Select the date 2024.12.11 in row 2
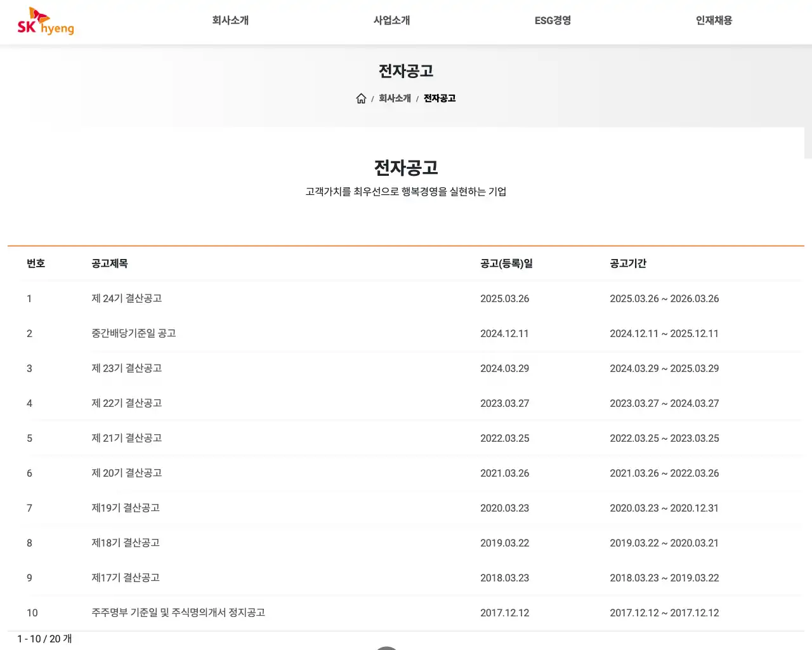The width and height of the screenshot is (812, 650). point(504,333)
